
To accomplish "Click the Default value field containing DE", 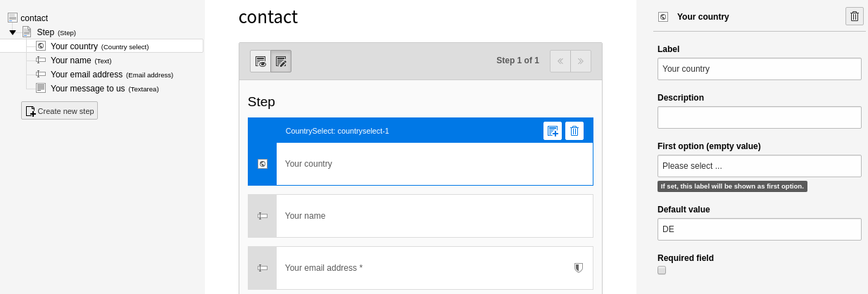I will point(760,229).
